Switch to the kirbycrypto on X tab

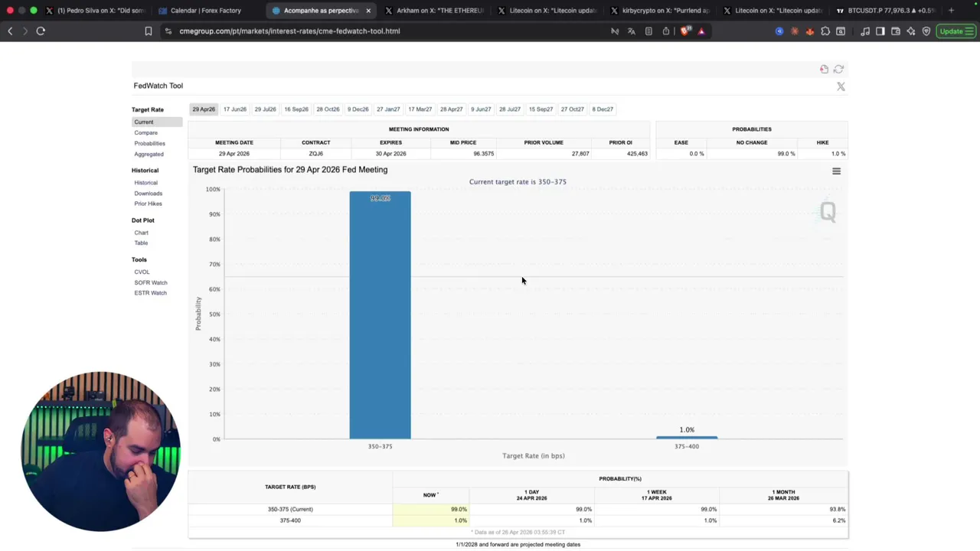coord(659,11)
